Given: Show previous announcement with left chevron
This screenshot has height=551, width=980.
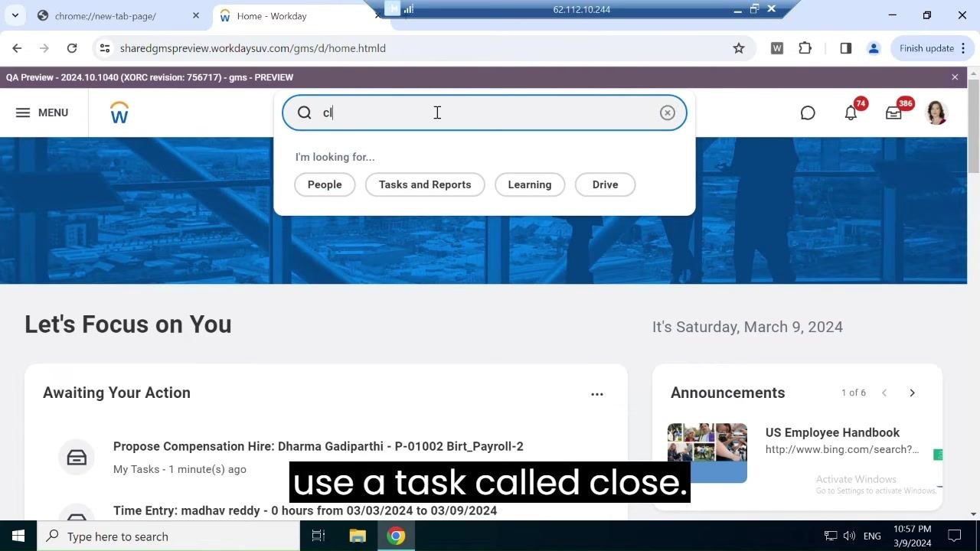Looking at the screenshot, I should click(x=884, y=393).
